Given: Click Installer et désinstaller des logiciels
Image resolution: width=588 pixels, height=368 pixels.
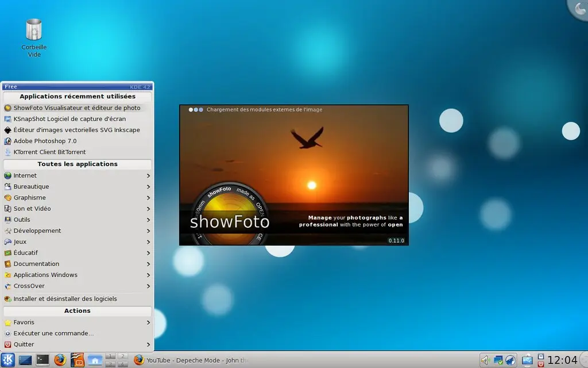Looking at the screenshot, I should click(65, 298).
